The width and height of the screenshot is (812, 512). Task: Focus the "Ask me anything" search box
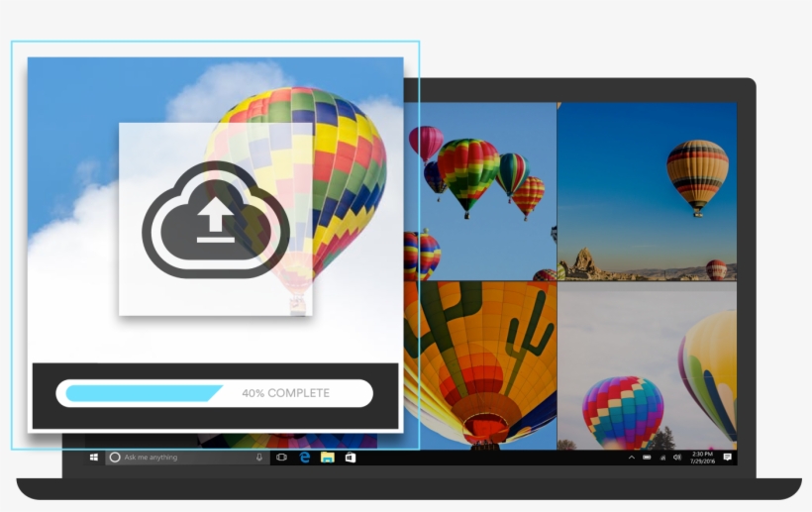click(187, 458)
